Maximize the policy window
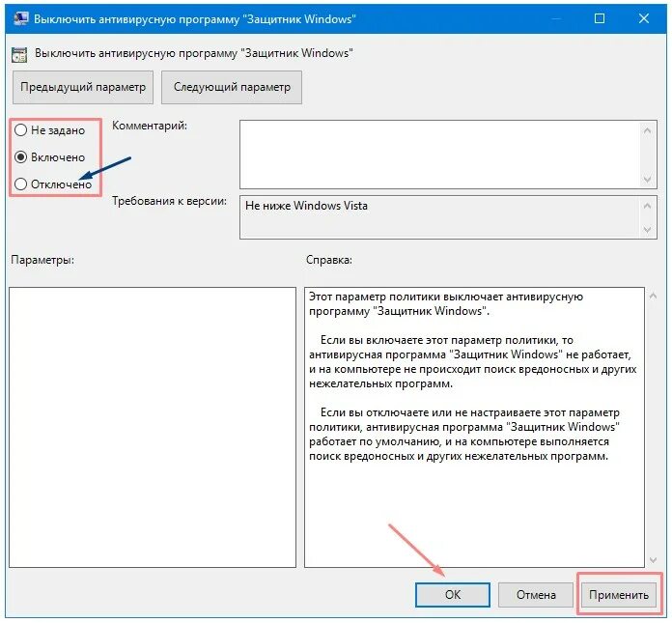The width and height of the screenshot is (672, 623). (x=600, y=18)
